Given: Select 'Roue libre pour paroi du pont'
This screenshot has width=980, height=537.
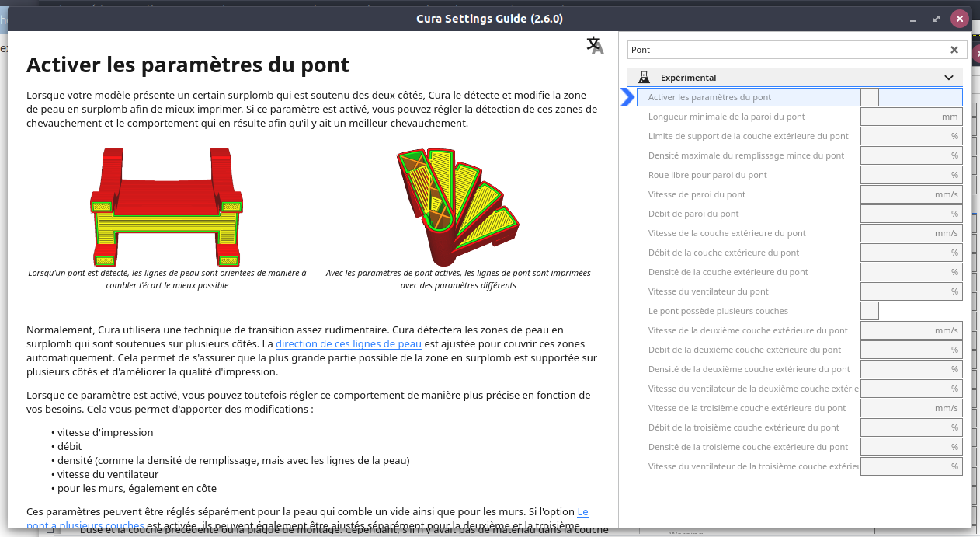Looking at the screenshot, I should (x=707, y=175).
